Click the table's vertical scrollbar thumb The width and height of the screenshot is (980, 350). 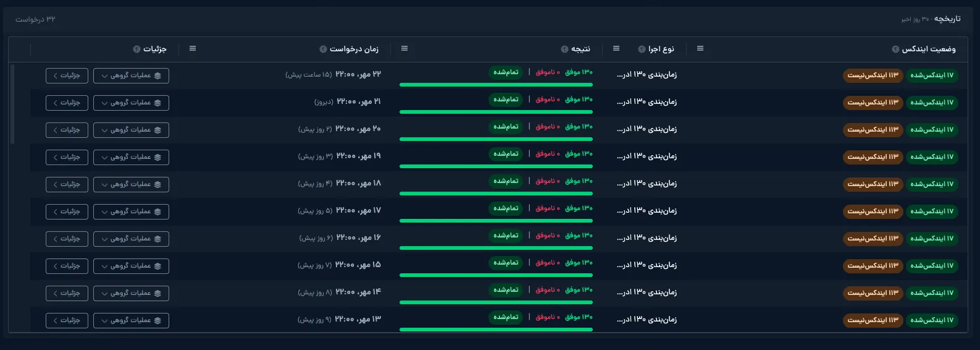[x=12, y=104]
